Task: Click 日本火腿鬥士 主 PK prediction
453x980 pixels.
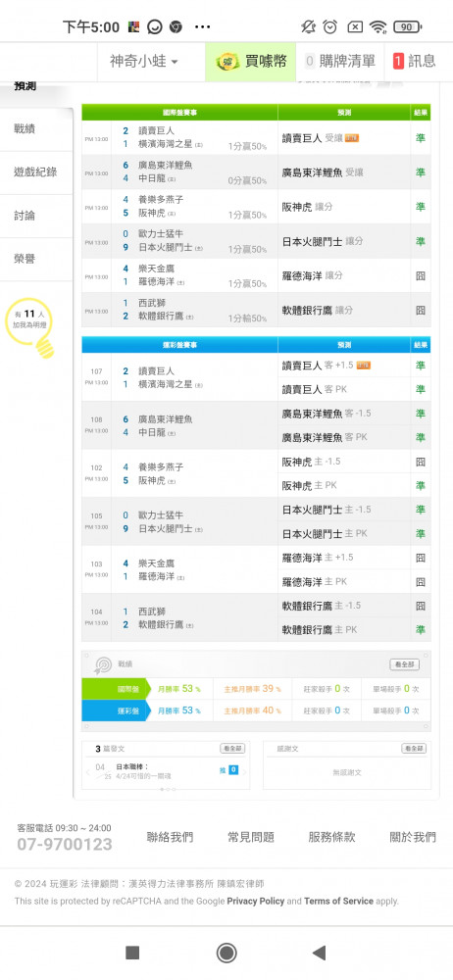Action: pyautogui.click(x=325, y=534)
